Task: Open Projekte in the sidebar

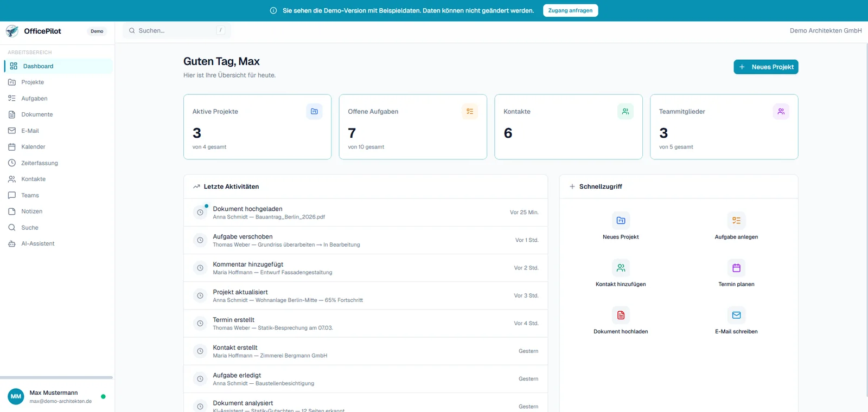Action: [x=59, y=82]
